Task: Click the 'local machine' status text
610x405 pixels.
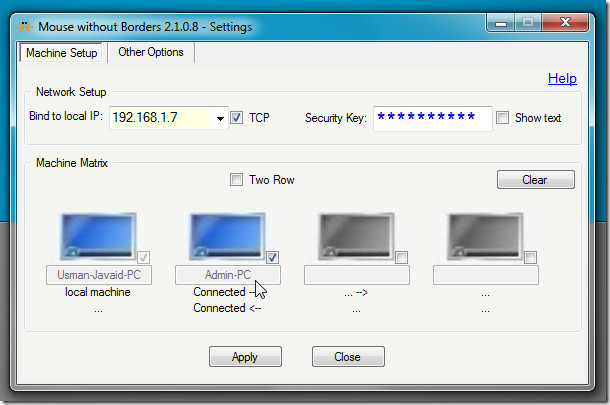Action: (98, 292)
